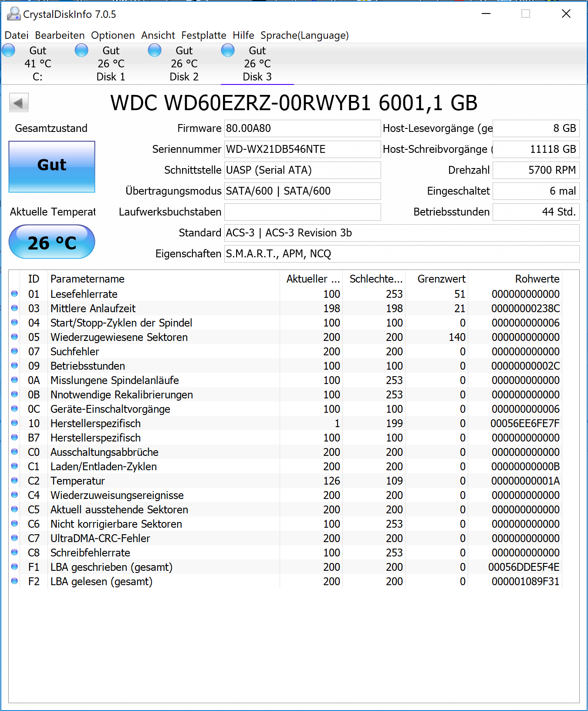Click status dot of Misslungene Spindelanläufe row
588x711 pixels.
click(x=14, y=380)
